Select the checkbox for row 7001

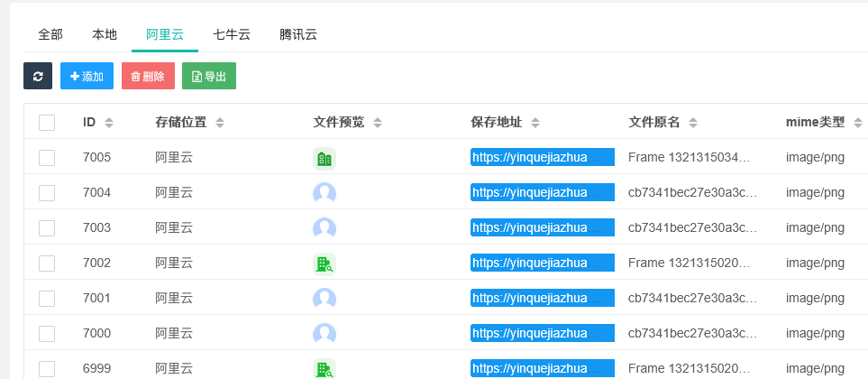tap(47, 299)
